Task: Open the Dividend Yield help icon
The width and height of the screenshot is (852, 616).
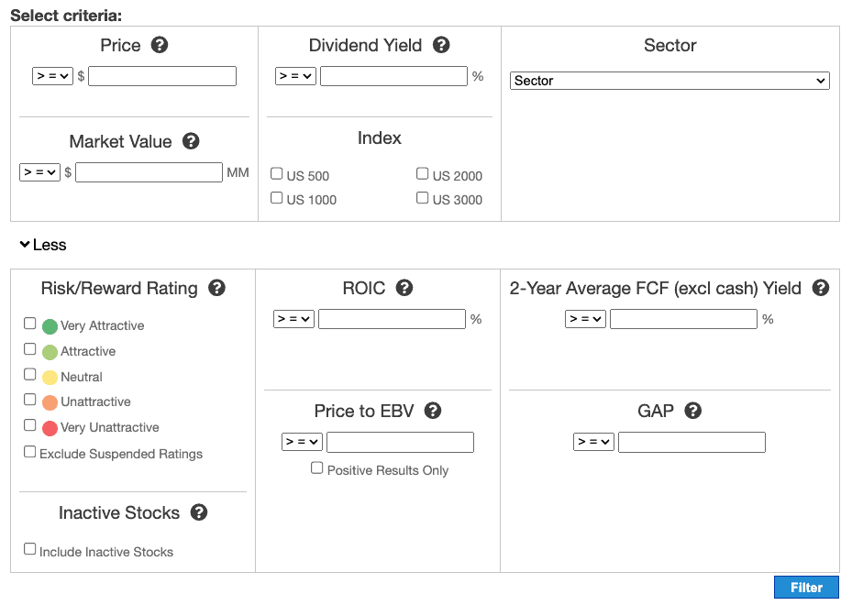Action: 441,45
